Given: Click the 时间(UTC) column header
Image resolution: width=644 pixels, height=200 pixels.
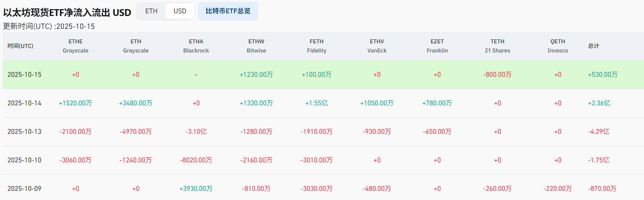Looking at the screenshot, I should click(21, 46).
